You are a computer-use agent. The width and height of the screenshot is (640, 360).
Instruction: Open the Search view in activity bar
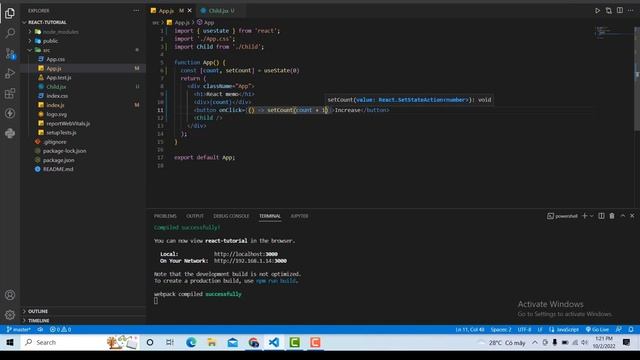point(10,33)
